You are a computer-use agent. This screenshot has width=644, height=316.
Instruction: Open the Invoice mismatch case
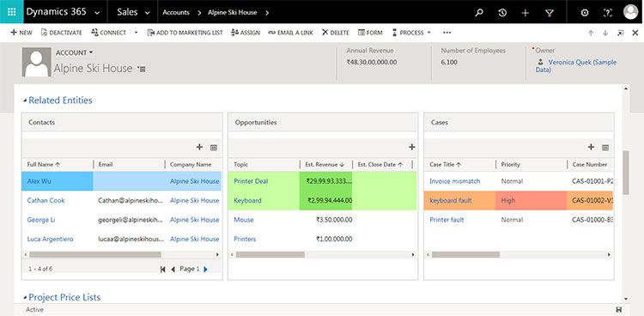click(454, 181)
